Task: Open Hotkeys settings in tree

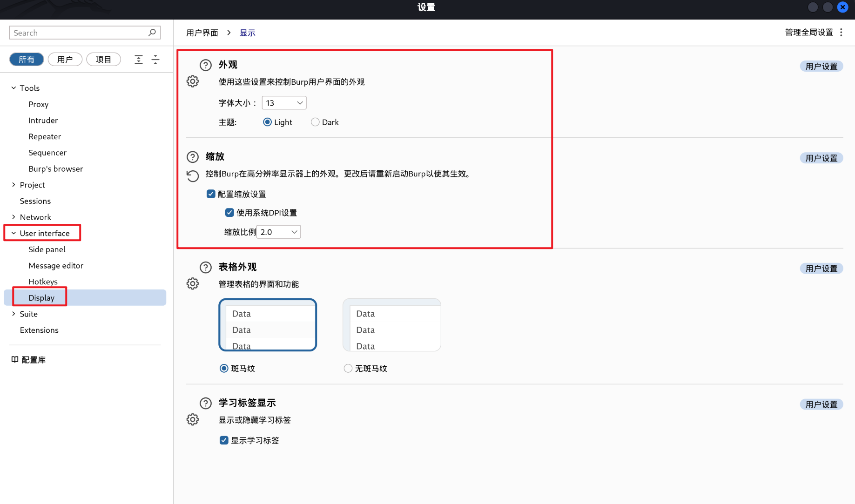Action: click(43, 282)
